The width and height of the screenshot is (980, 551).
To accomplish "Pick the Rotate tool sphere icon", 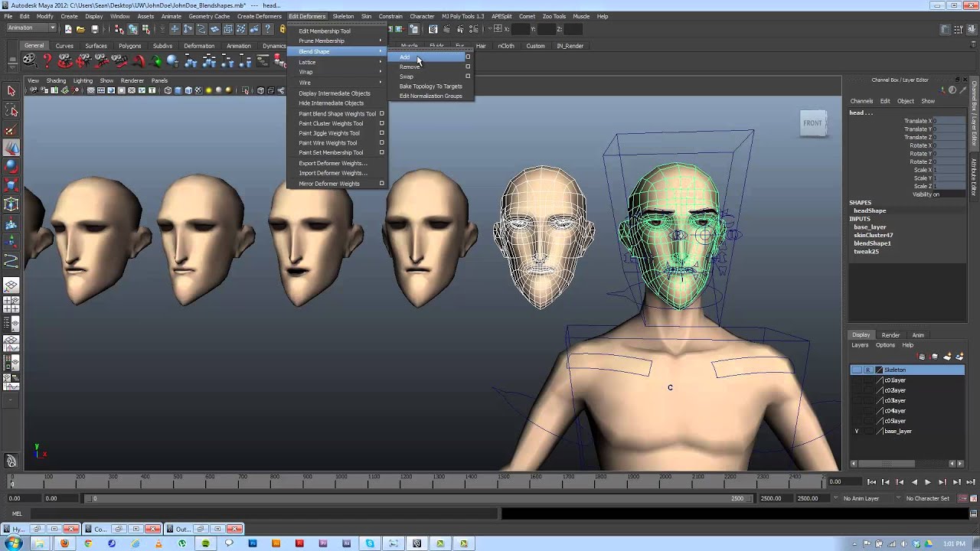I will (x=11, y=167).
